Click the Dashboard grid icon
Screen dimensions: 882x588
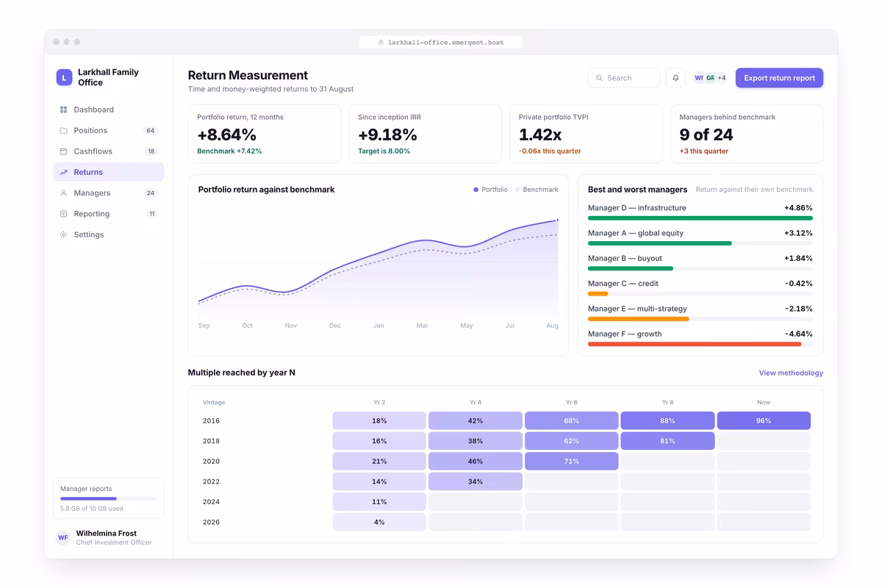coord(63,110)
